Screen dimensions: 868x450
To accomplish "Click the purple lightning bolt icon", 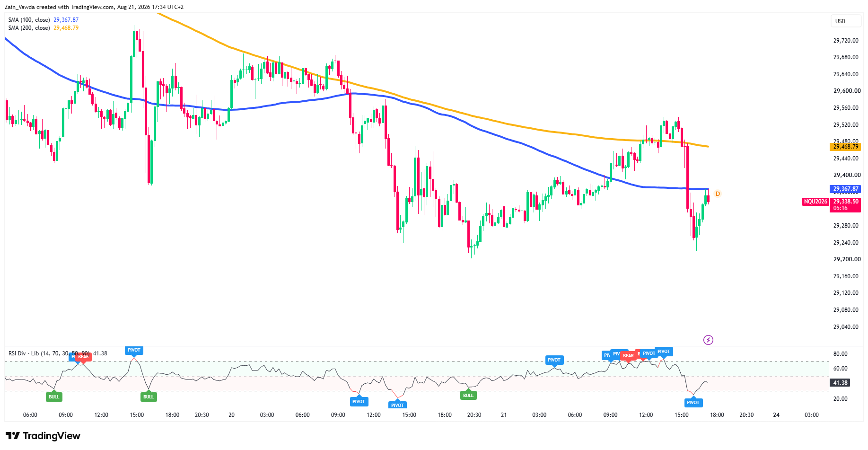I will click(x=708, y=340).
